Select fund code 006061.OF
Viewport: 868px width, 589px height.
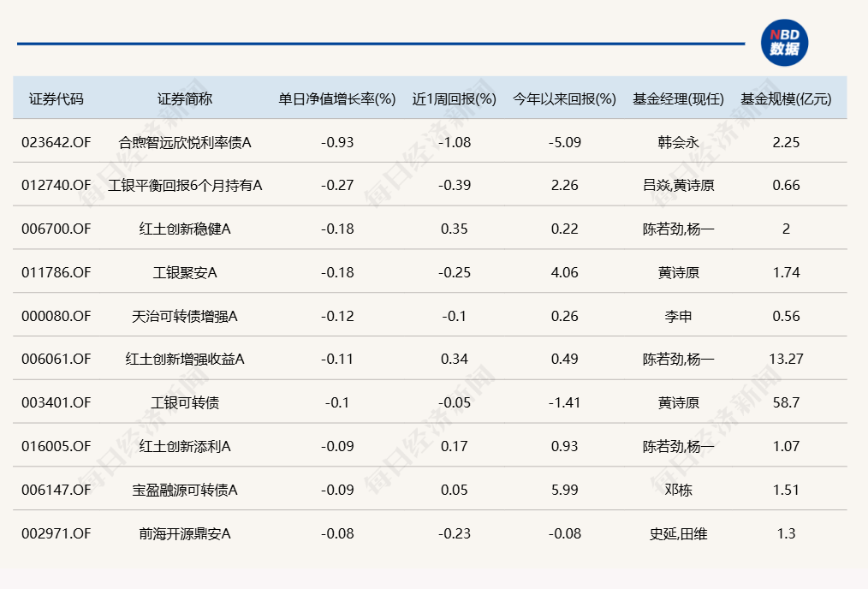click(56, 359)
